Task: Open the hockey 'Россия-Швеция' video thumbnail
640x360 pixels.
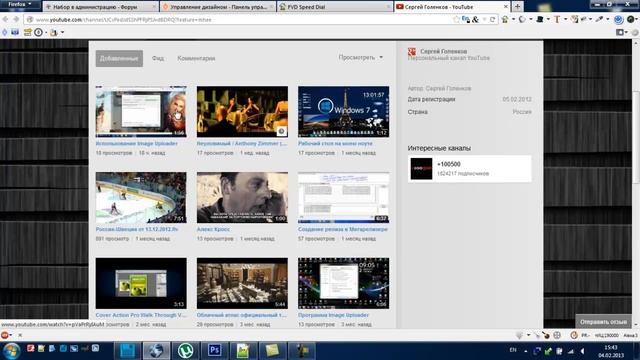Action: coord(141,197)
